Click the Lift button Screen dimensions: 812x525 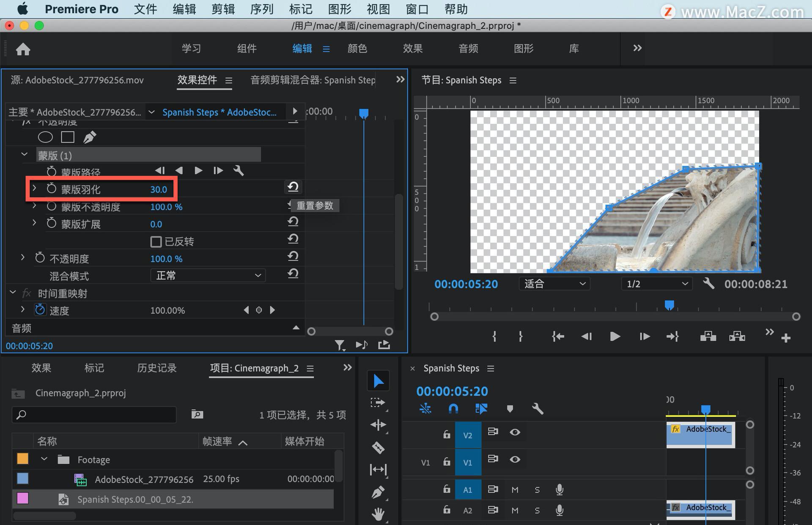708,336
